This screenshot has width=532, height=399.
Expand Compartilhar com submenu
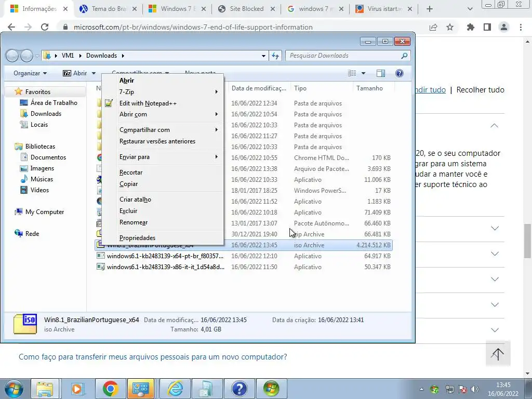[163, 130]
